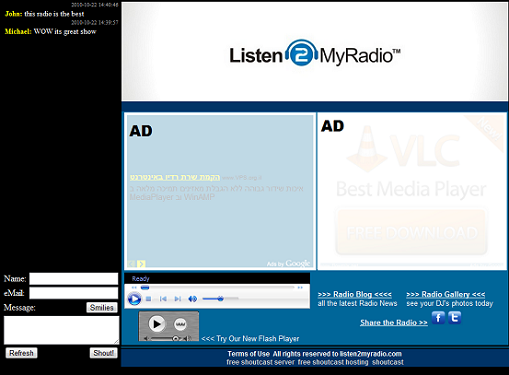509x375 pixels.
Task: Start playback with the blue play button
Action: click(134, 299)
